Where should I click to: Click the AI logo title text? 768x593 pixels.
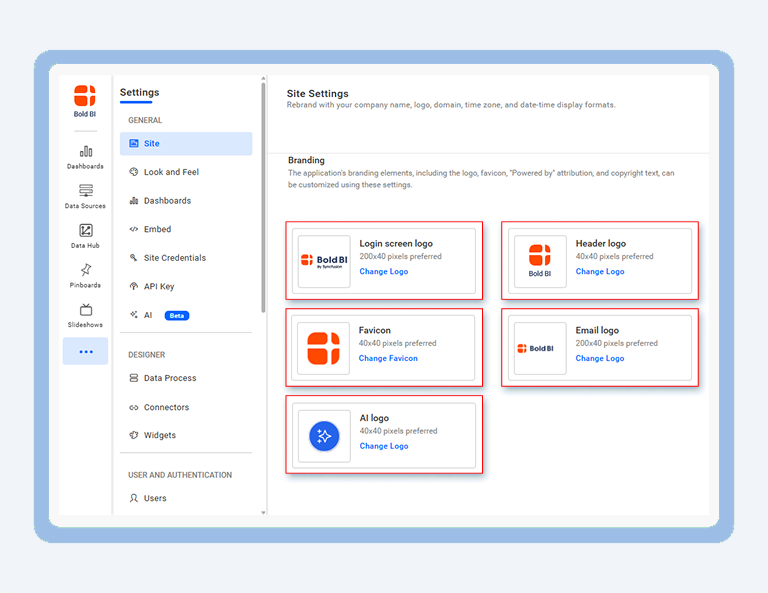374,418
